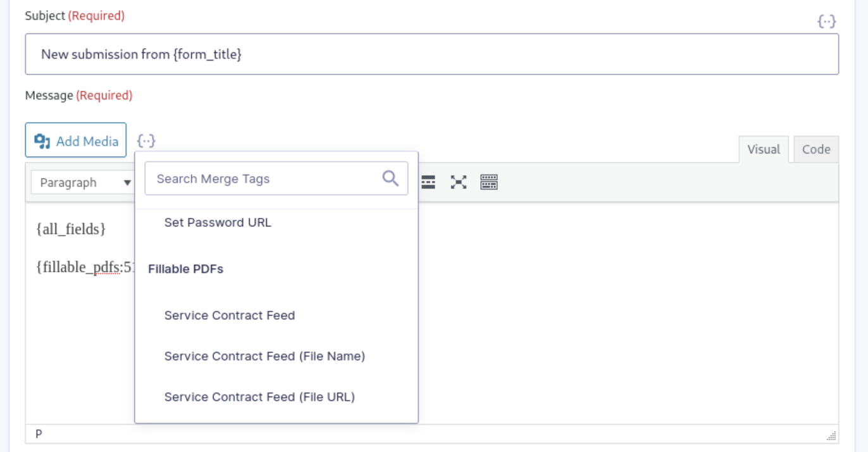Viewport: 868px width, 452px height.
Task: Click the P element in editor status bar
Action: [39, 434]
